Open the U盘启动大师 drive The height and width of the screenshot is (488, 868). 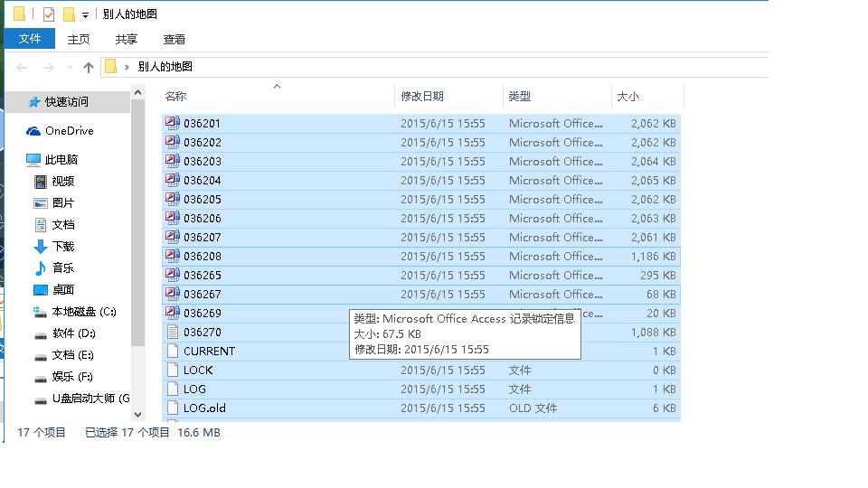[90, 398]
